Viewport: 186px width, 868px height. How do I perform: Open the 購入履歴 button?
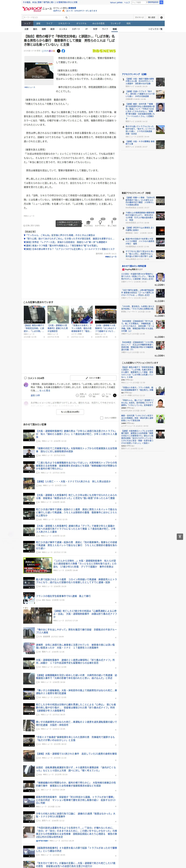coord(152,17)
